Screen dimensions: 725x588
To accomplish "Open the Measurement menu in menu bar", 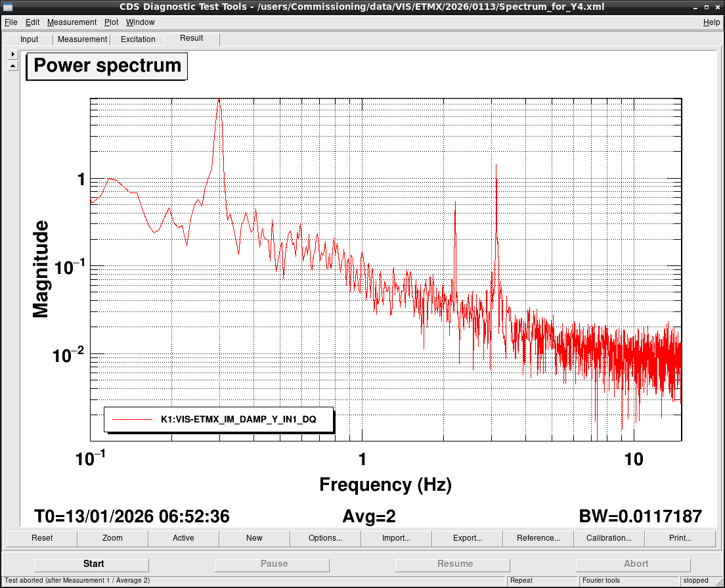I will 72,22.
